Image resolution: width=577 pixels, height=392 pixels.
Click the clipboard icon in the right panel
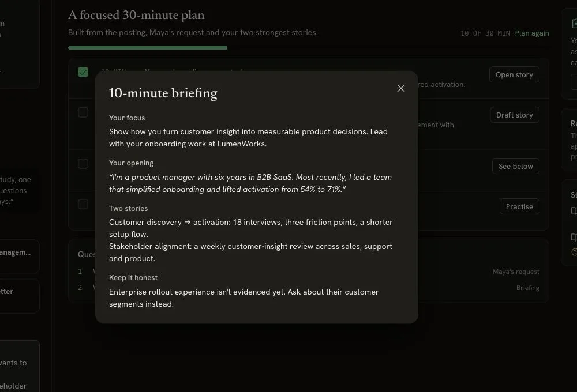574,24
